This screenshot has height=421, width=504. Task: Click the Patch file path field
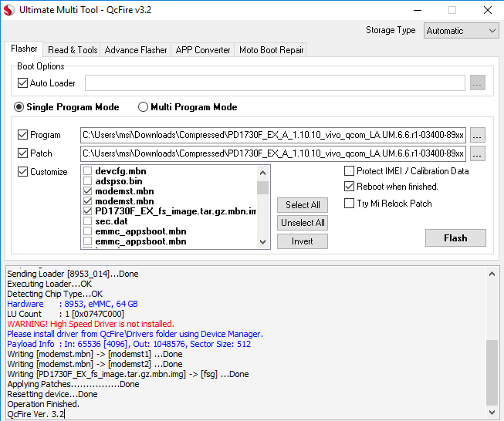click(273, 153)
